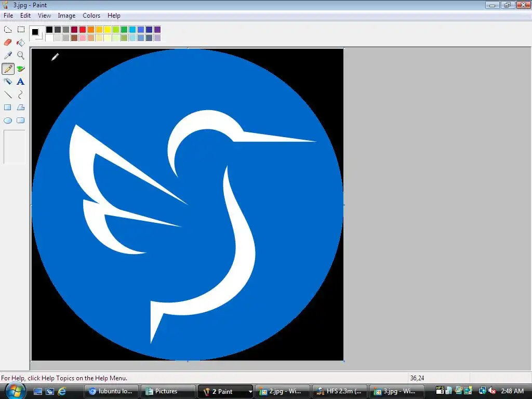The height and width of the screenshot is (399, 532).
Task: Expand the grouped 2 Paint taskbar button
Action: coord(225,391)
